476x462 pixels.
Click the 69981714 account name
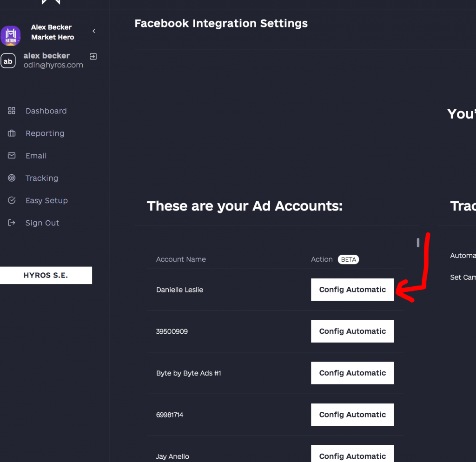click(x=170, y=415)
